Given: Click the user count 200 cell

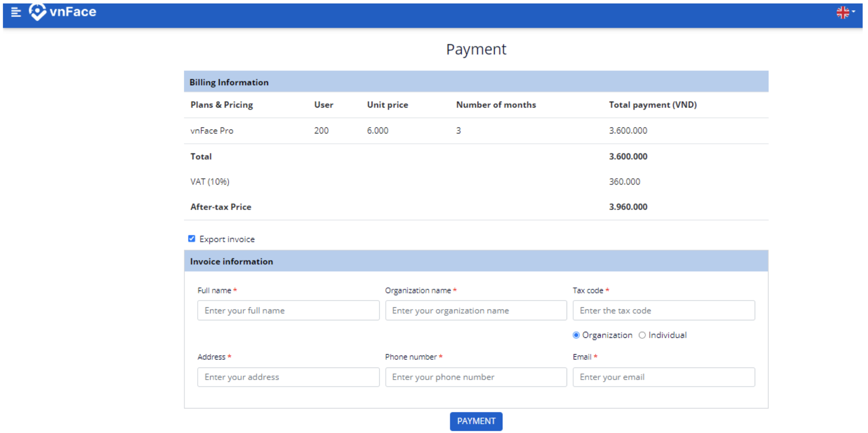Looking at the screenshot, I should point(321,131).
